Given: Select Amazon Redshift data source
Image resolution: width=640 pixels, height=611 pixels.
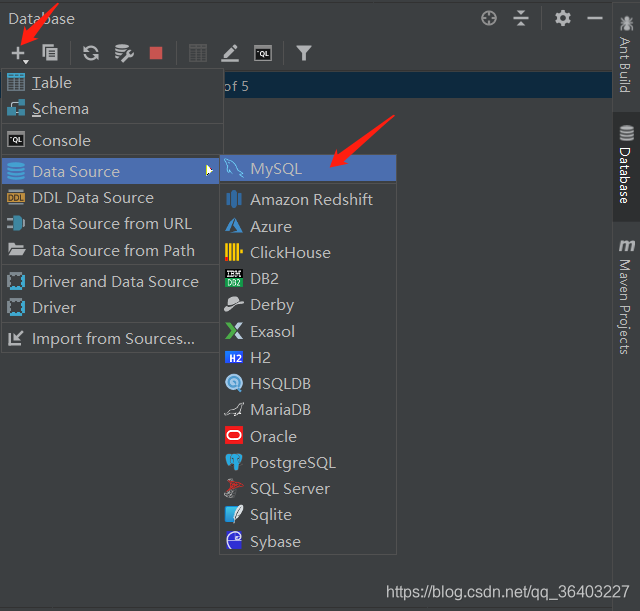Looking at the screenshot, I should click(x=308, y=200).
